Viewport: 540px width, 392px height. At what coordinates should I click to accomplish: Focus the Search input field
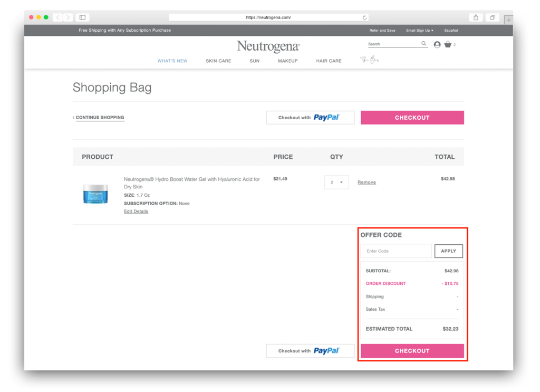[394, 44]
